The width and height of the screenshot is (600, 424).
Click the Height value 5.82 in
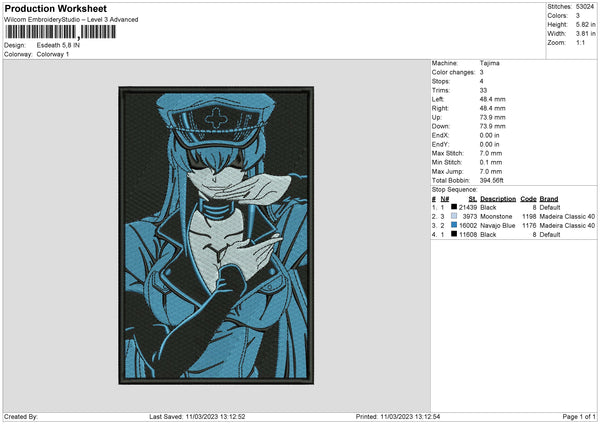pyautogui.click(x=585, y=24)
